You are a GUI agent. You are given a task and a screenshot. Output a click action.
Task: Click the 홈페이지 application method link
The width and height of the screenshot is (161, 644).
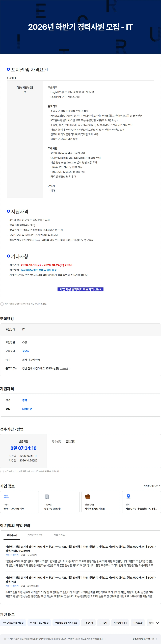70,442
